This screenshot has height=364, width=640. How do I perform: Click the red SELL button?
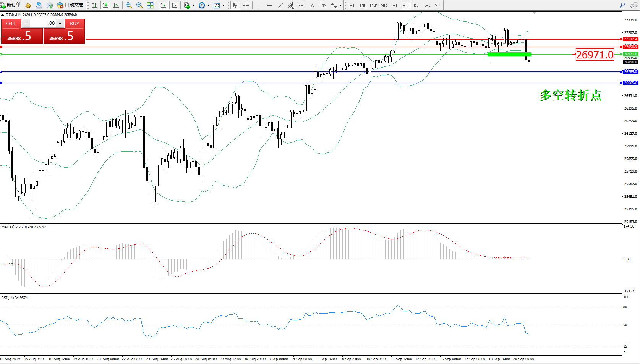tap(11, 24)
